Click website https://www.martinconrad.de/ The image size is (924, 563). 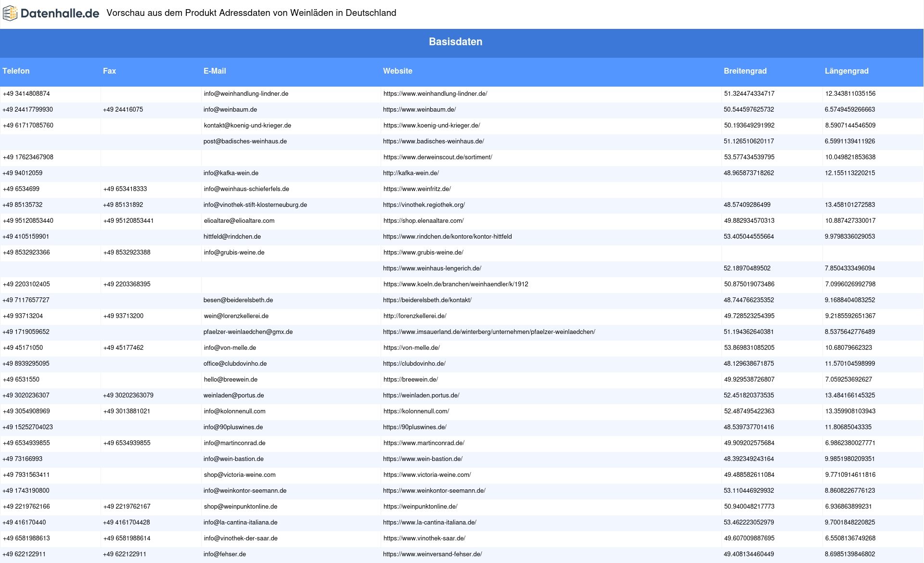tap(424, 443)
